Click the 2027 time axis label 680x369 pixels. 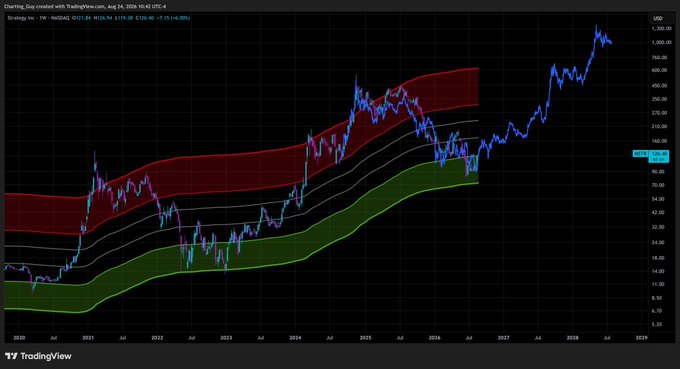[503, 337]
